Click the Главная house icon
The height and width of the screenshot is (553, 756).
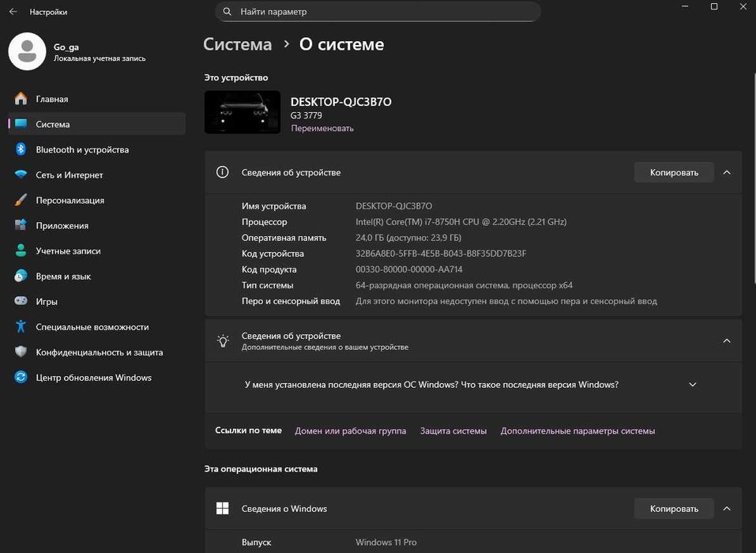(21, 98)
